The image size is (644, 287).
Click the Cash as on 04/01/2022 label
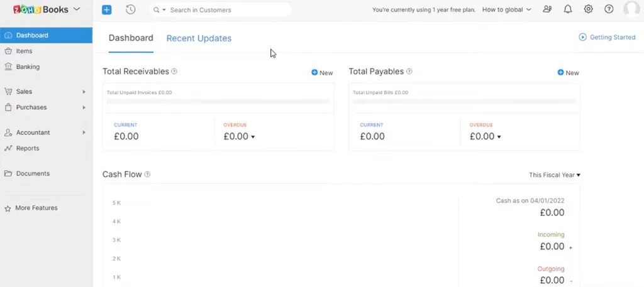tap(530, 201)
